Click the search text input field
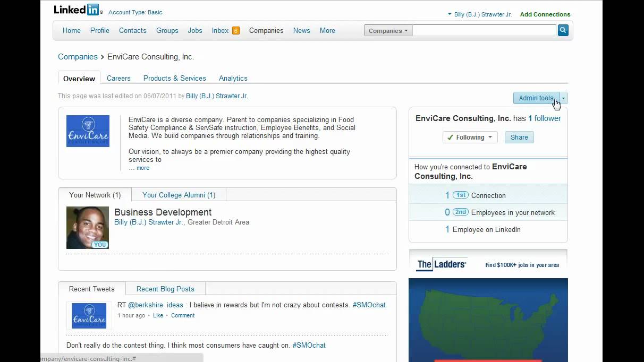This screenshot has width=644, height=362. pos(485,31)
